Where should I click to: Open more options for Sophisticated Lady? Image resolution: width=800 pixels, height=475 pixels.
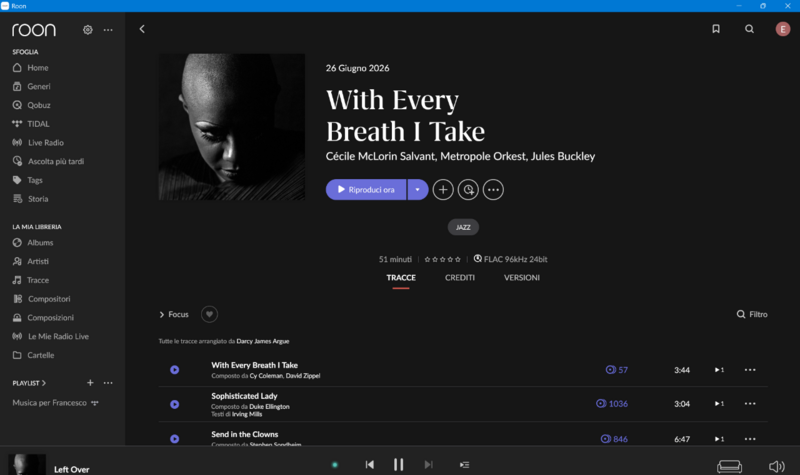(750, 404)
